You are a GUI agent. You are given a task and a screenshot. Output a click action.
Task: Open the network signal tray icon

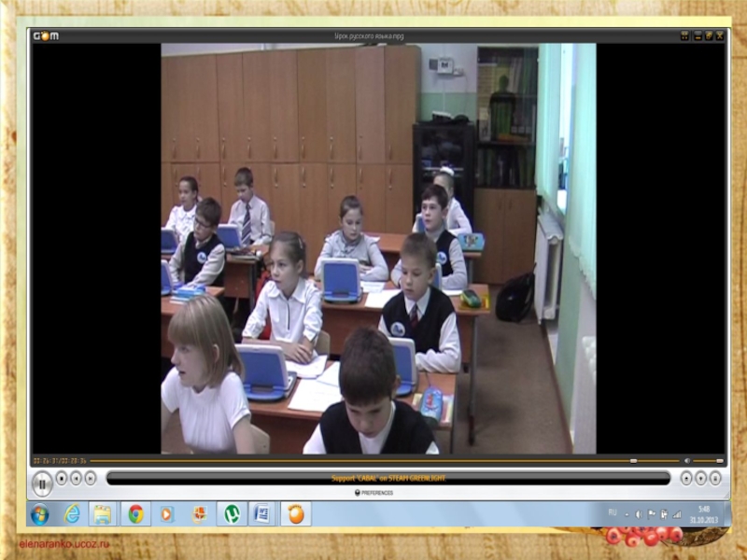tap(676, 514)
